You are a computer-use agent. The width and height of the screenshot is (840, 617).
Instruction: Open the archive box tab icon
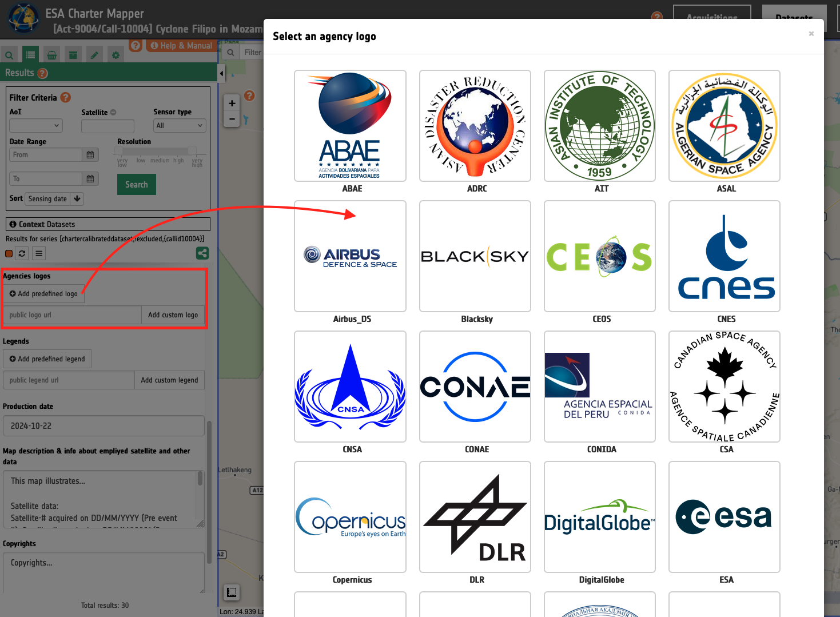[73, 55]
